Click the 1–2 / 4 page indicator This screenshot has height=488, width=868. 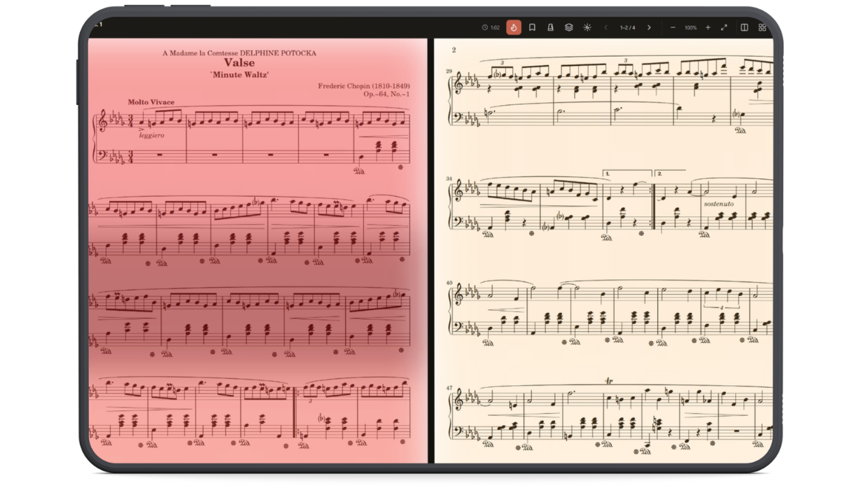[x=627, y=27]
